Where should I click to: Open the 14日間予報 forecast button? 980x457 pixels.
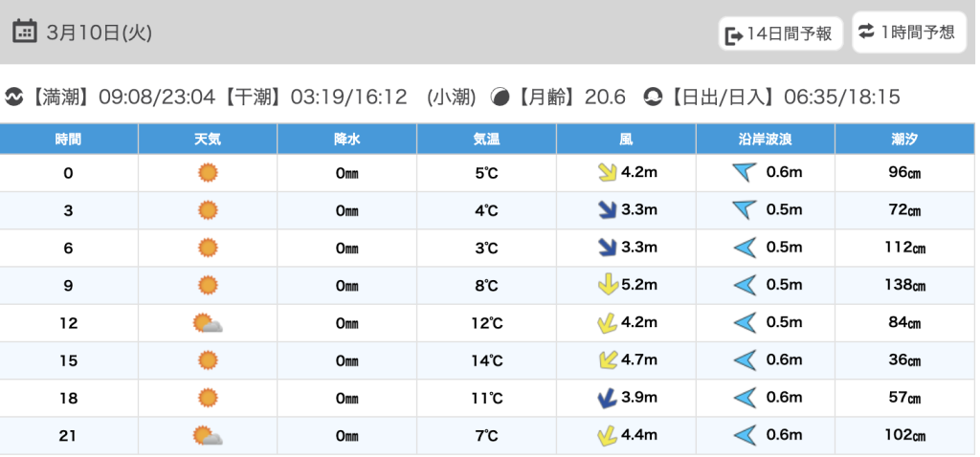tap(780, 34)
